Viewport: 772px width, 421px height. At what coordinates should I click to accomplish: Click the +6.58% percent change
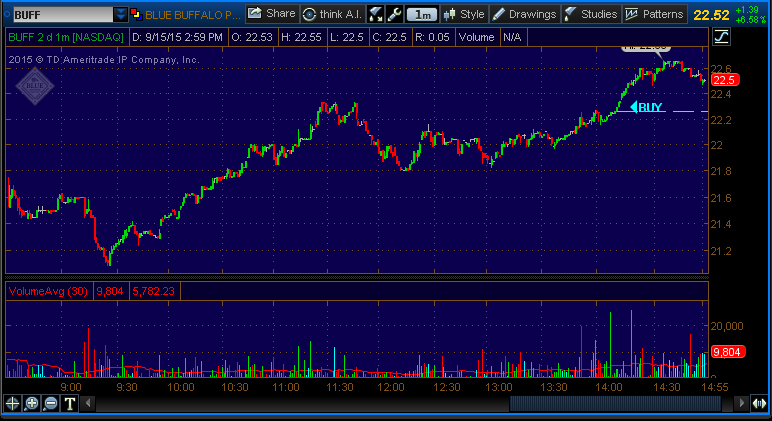tap(750, 20)
